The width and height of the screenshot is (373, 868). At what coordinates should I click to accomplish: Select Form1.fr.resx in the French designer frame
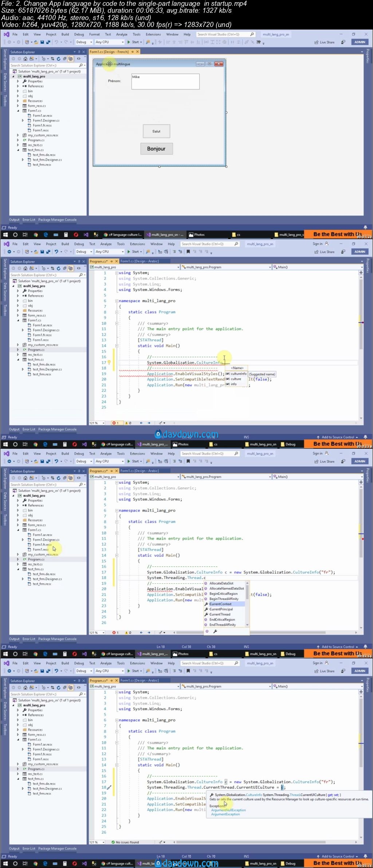point(42,125)
